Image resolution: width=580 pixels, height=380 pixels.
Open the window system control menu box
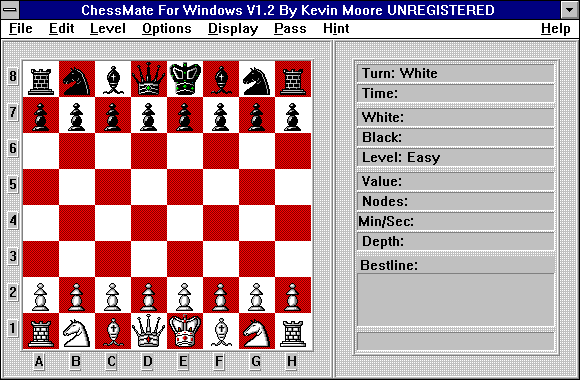[10, 10]
